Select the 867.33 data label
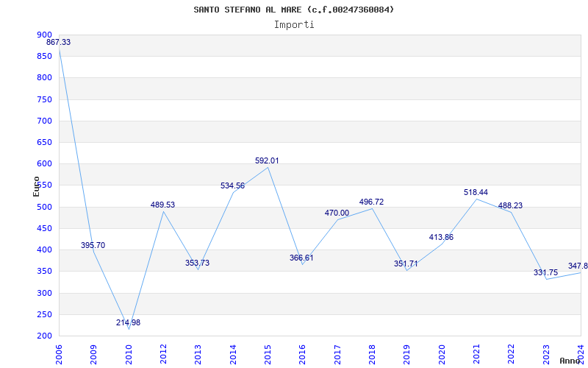The height and width of the screenshot is (368, 588). pyautogui.click(x=59, y=43)
